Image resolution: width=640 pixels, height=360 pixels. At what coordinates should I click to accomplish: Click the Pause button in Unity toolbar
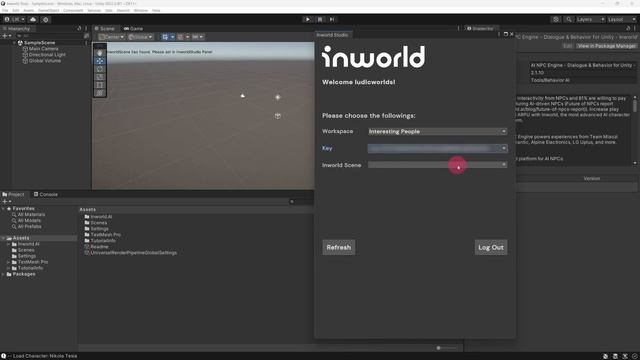(x=320, y=19)
